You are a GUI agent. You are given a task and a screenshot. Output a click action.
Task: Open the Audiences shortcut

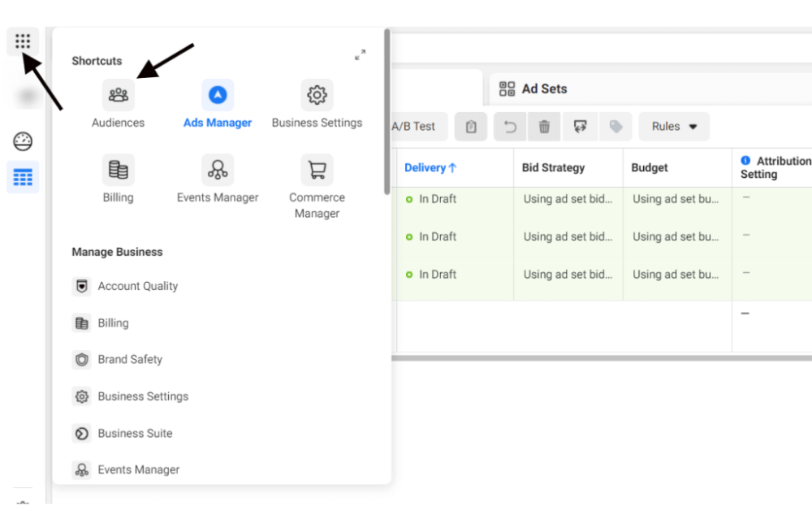tap(119, 95)
